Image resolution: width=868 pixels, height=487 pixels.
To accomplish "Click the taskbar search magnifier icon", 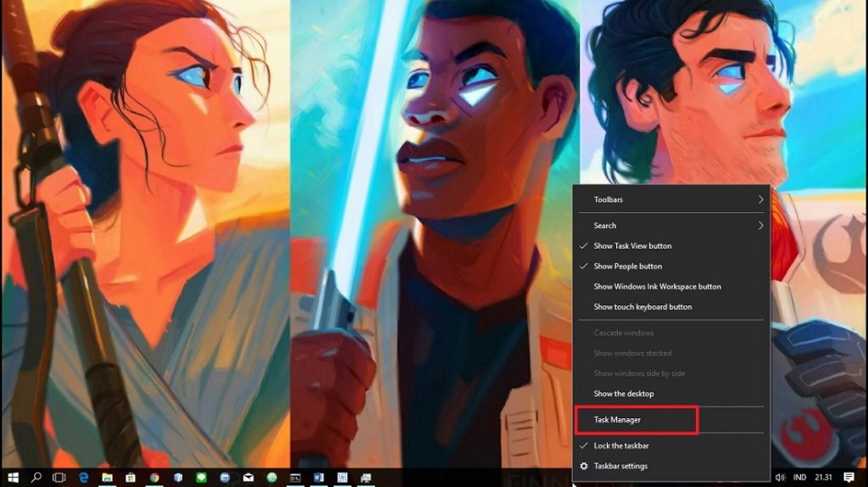I will (x=36, y=478).
